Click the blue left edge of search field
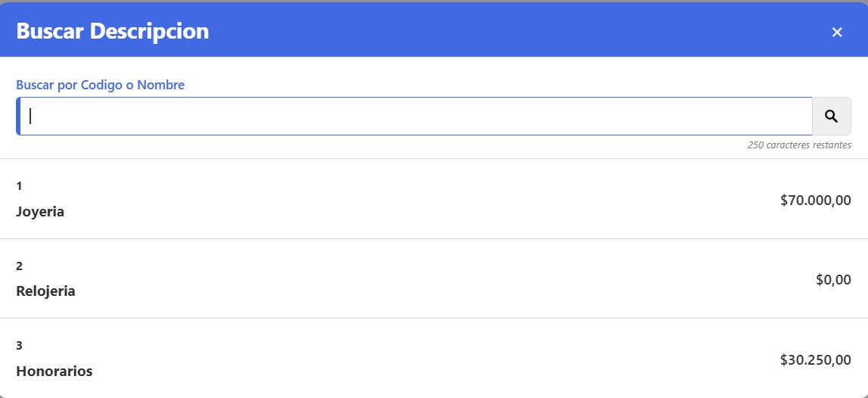 [18, 116]
